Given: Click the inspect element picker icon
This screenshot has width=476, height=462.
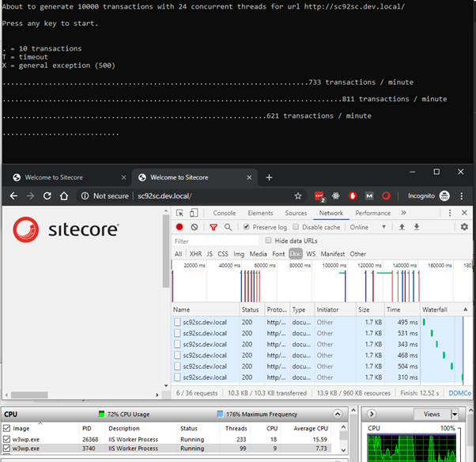Looking at the screenshot, I should [x=180, y=213].
